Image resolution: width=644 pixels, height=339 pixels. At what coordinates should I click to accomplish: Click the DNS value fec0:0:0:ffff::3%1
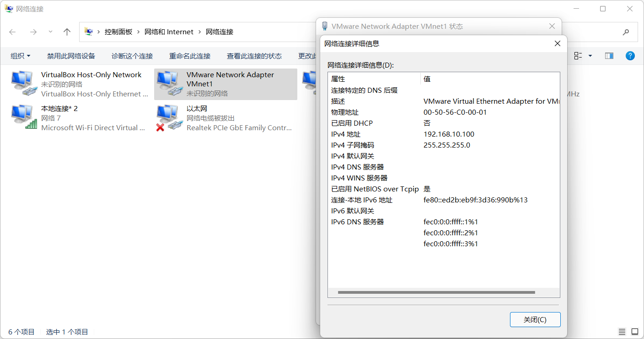pyautogui.click(x=451, y=244)
